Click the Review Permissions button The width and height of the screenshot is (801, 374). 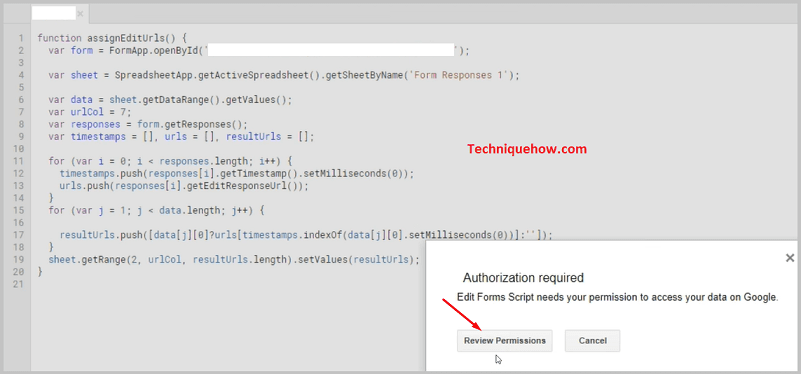504,341
